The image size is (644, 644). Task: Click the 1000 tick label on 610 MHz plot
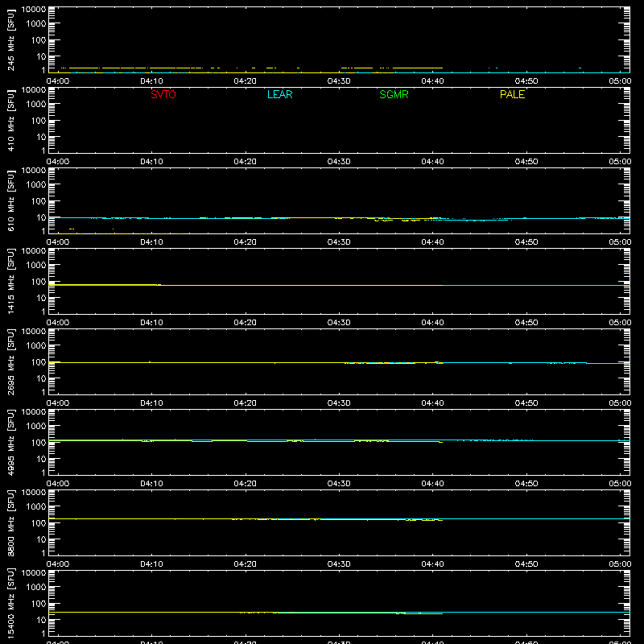point(36,184)
